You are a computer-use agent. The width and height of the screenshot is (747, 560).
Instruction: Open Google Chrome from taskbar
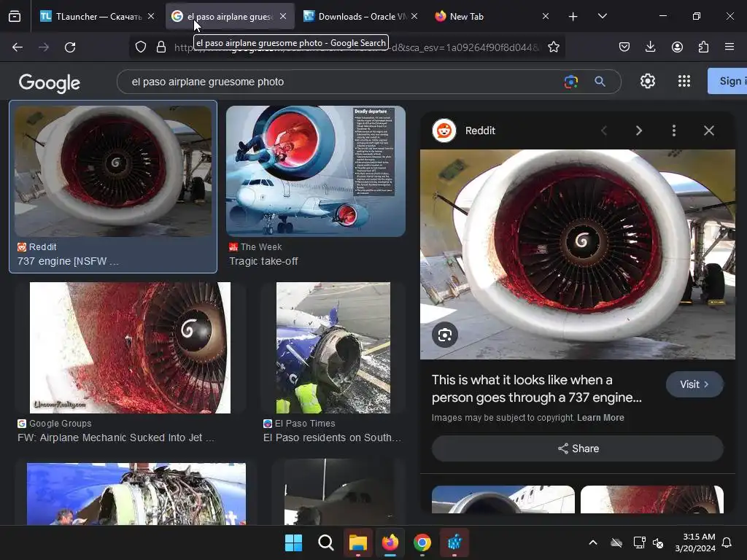pos(422,542)
